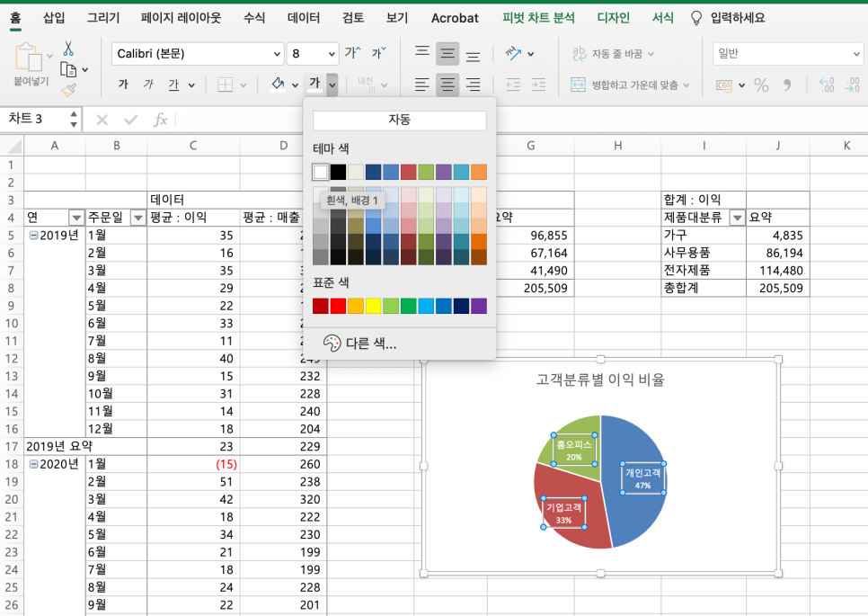
Task: Decrease font size with smaller 가 icon
Action: [379, 53]
